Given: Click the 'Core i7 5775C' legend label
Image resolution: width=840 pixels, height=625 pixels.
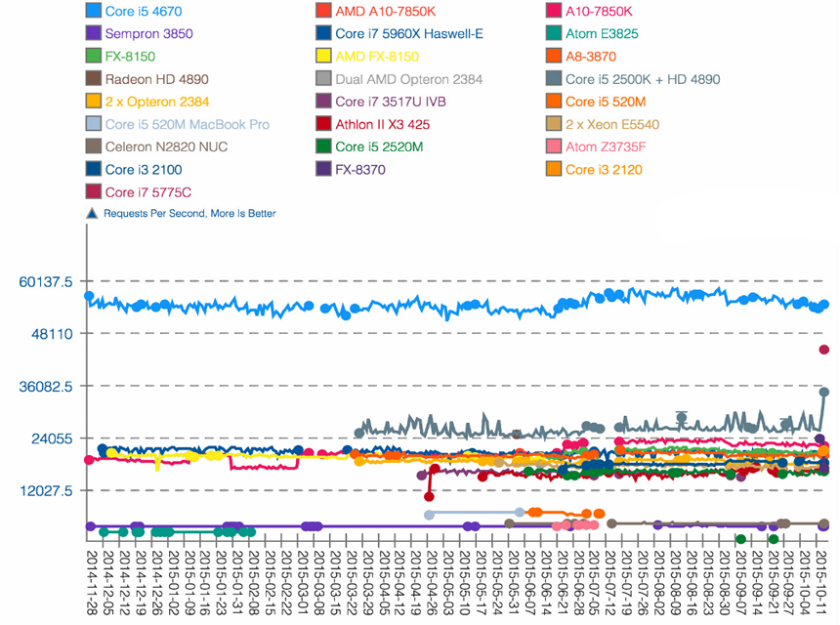Looking at the screenshot, I should [x=148, y=192].
